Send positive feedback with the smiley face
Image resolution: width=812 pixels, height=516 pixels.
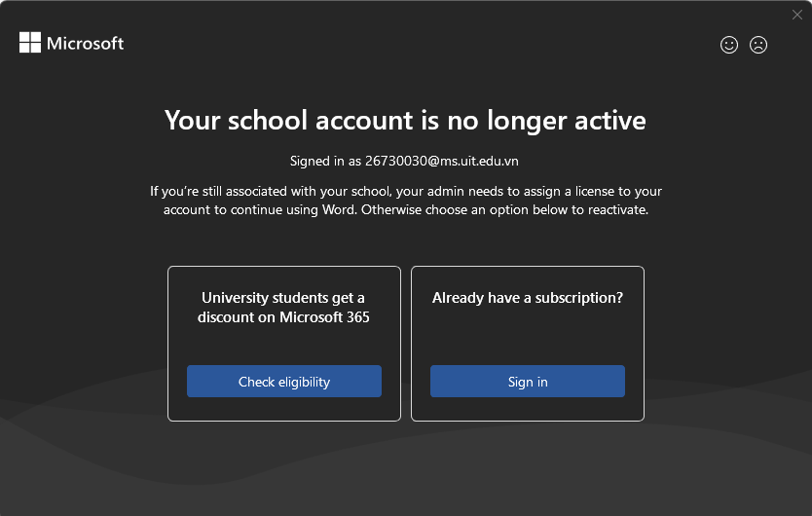point(729,45)
